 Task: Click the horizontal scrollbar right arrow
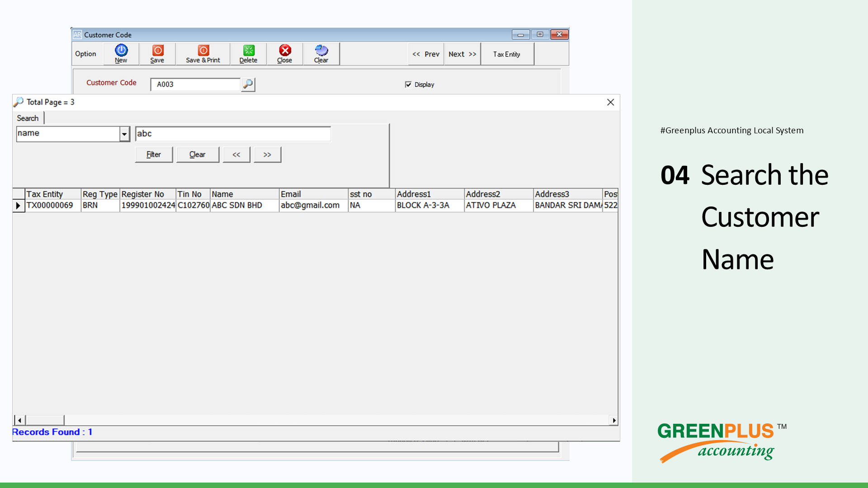click(x=613, y=421)
